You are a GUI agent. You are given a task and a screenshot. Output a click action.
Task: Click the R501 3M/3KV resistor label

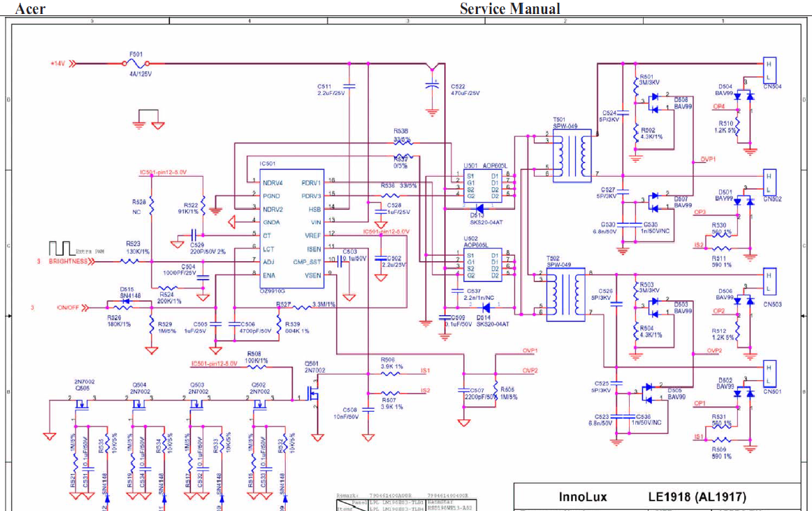[x=649, y=79]
